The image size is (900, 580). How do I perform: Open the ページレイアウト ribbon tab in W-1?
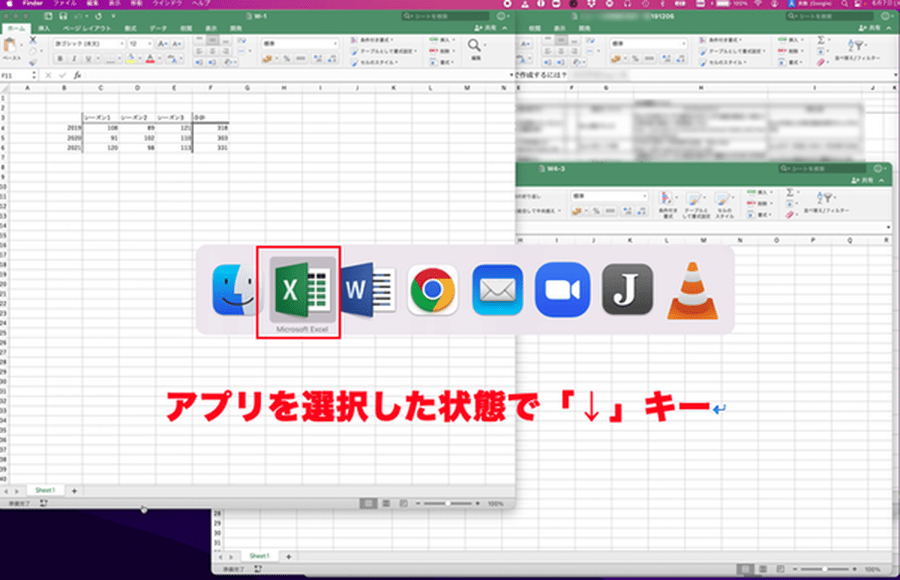coord(87,28)
